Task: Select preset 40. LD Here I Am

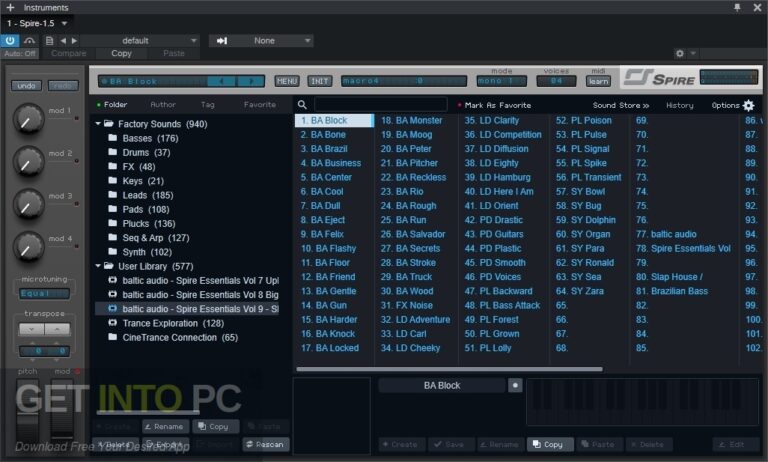Action: (499, 191)
